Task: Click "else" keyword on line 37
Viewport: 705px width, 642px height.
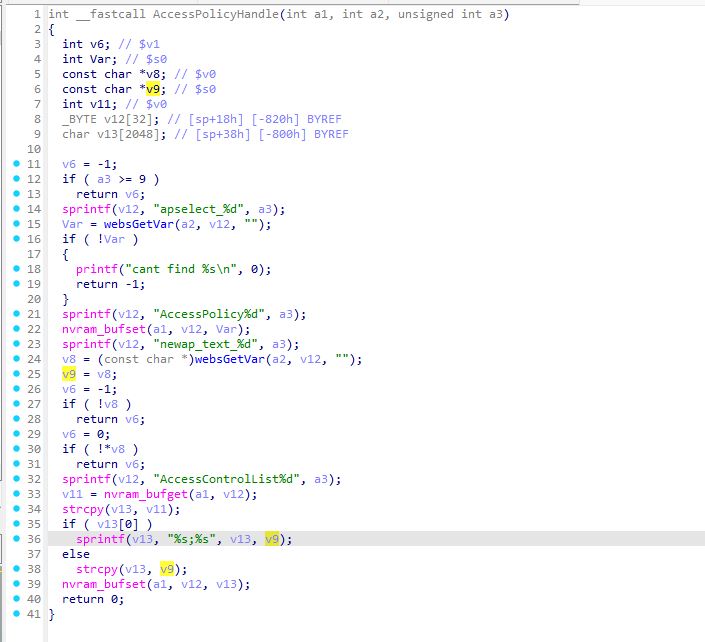Action: click(x=76, y=554)
